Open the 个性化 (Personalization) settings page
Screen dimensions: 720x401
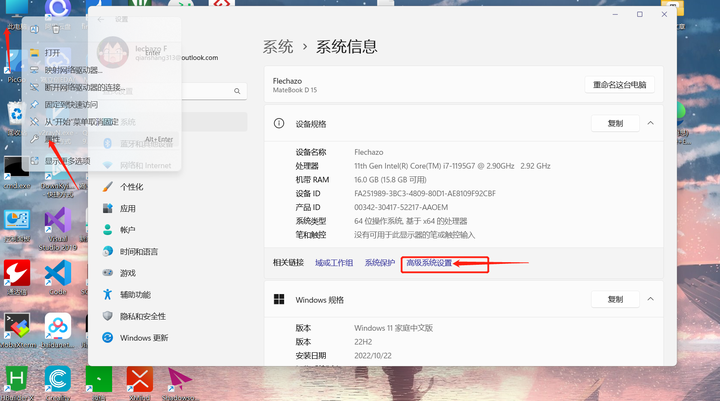click(x=131, y=187)
